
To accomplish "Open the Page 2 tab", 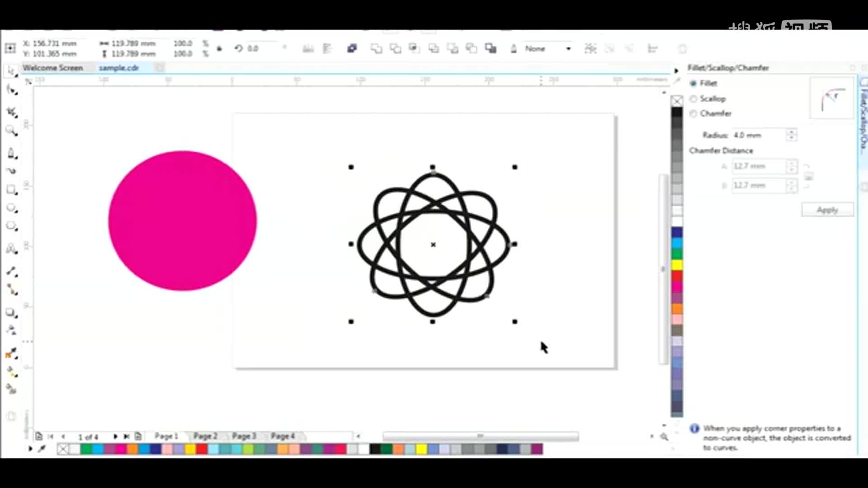I will tap(205, 436).
